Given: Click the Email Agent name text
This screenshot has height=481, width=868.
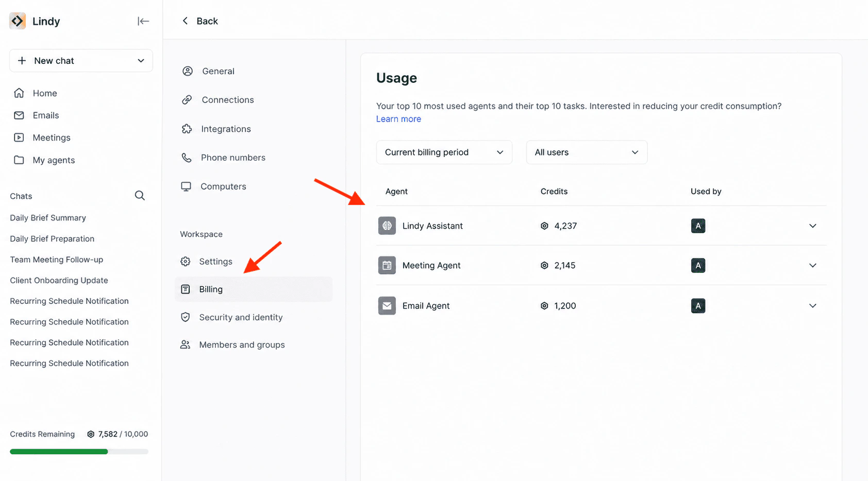Looking at the screenshot, I should [x=426, y=306].
